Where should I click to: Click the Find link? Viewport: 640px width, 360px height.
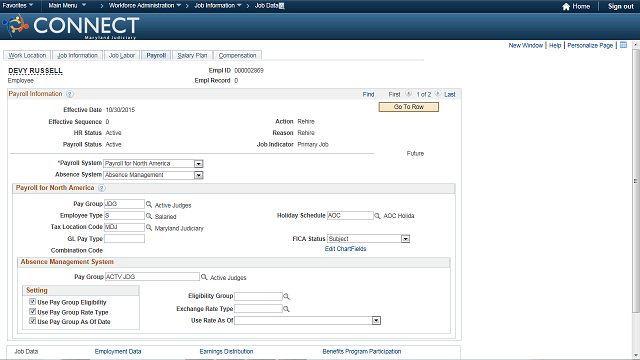368,94
